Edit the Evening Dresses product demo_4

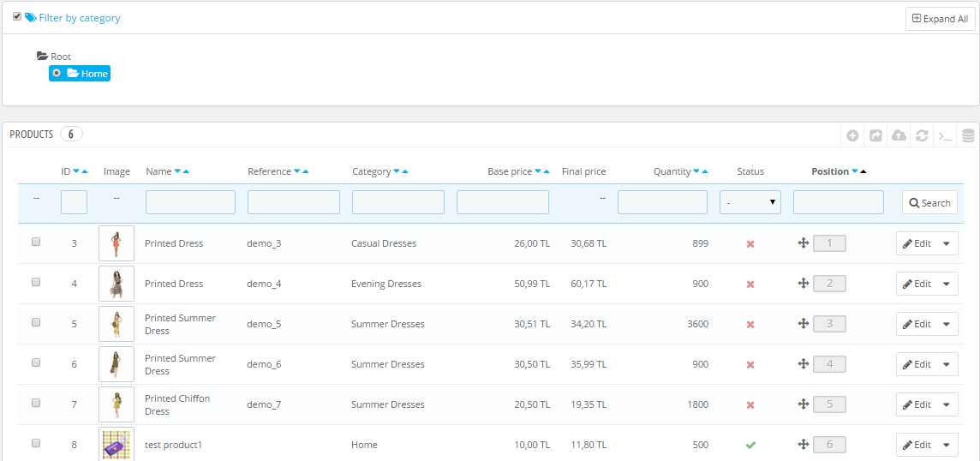917,284
